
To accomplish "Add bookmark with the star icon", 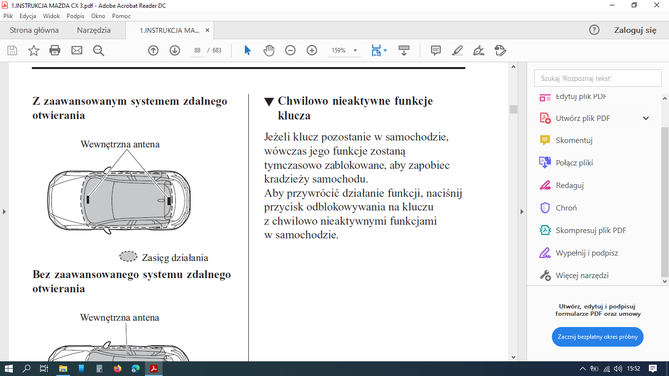I will pos(33,50).
